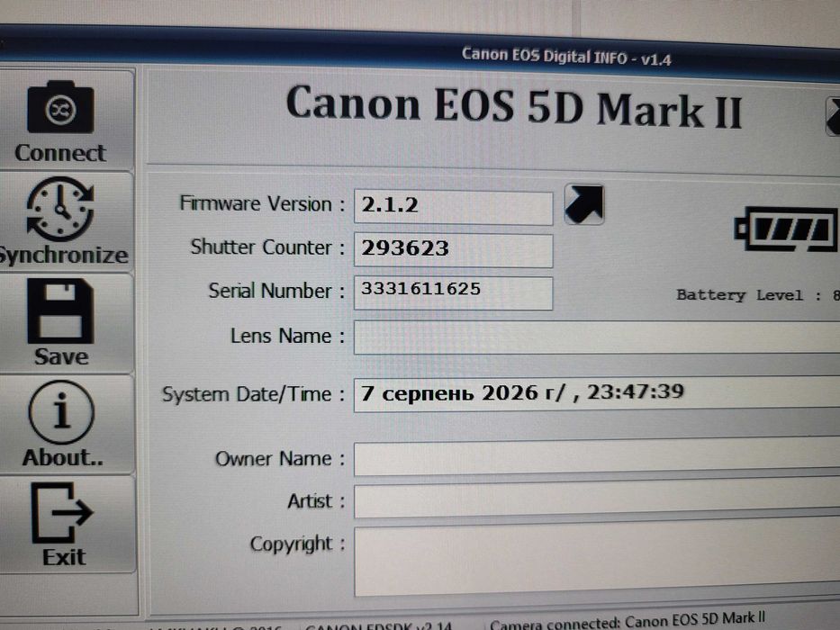Click the battery level indicator icon
Screen dimensions: 840x630
coord(785,229)
